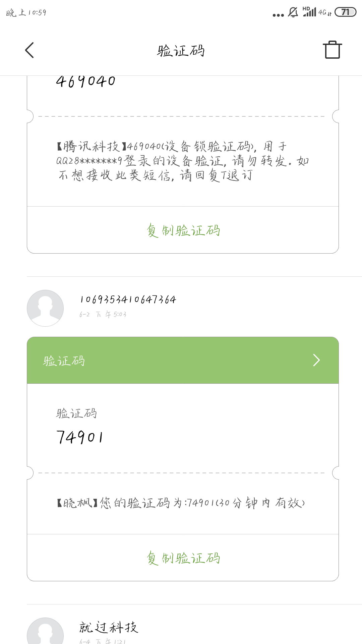Viewport: 362px width, 644px height.
Task: Go back using the left arrow
Action: [29, 50]
